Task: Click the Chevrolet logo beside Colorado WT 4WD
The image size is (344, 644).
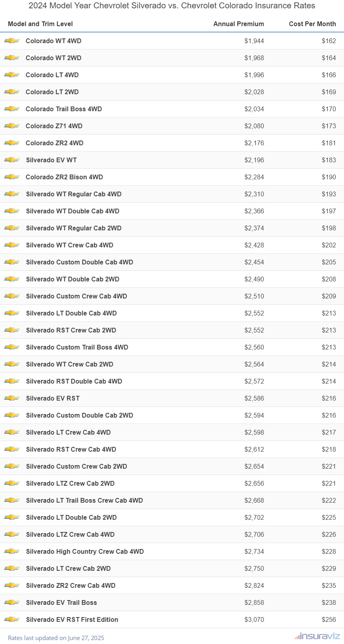Action: [12, 41]
